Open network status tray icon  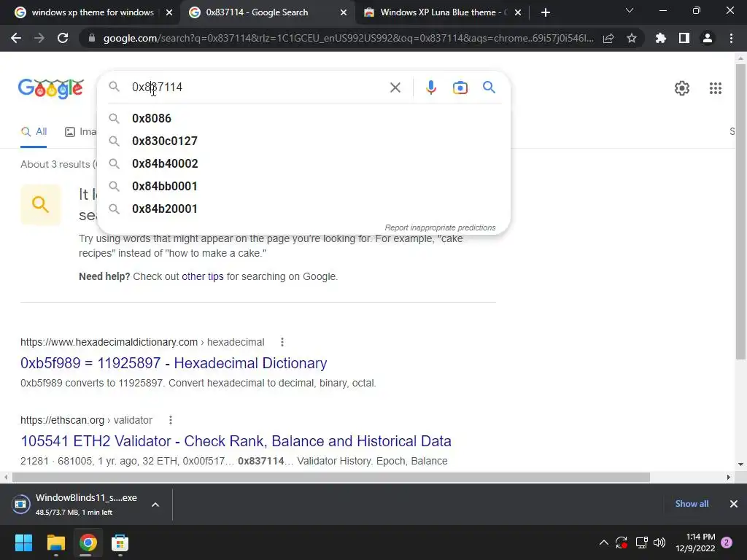[x=641, y=542]
